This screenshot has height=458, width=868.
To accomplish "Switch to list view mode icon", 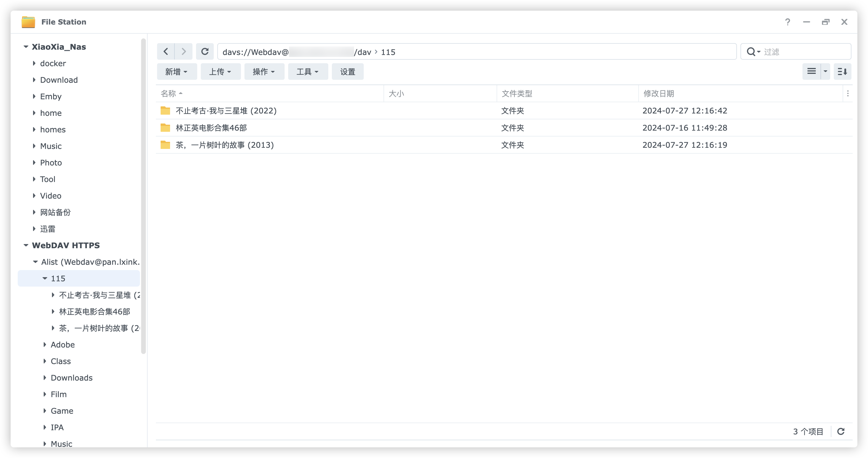I will pos(811,72).
